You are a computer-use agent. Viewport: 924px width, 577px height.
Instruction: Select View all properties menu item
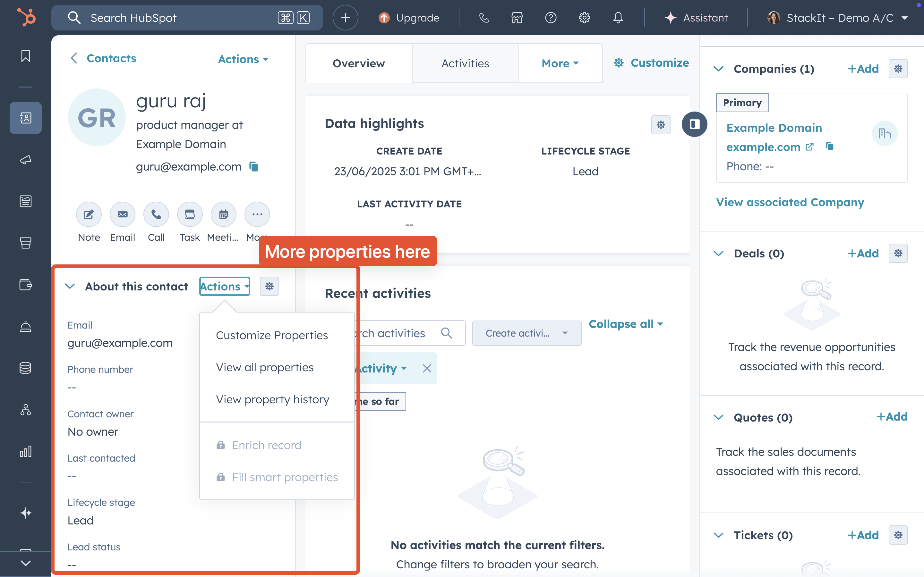point(265,367)
